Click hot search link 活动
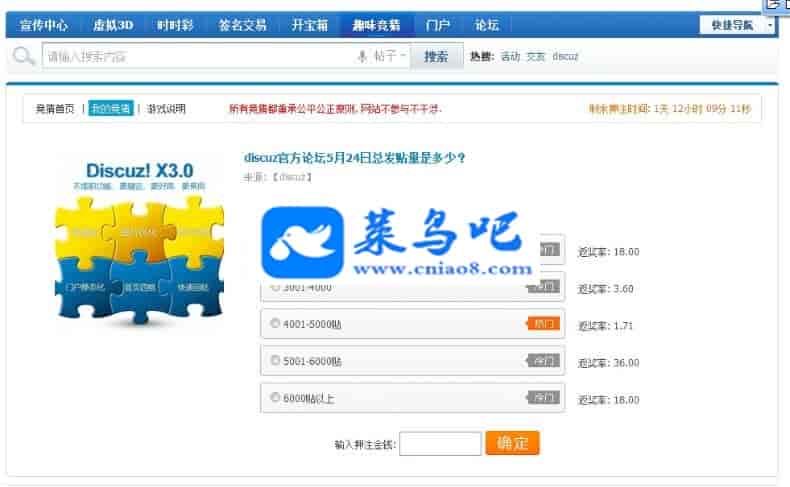The image size is (790, 487). (x=510, y=56)
